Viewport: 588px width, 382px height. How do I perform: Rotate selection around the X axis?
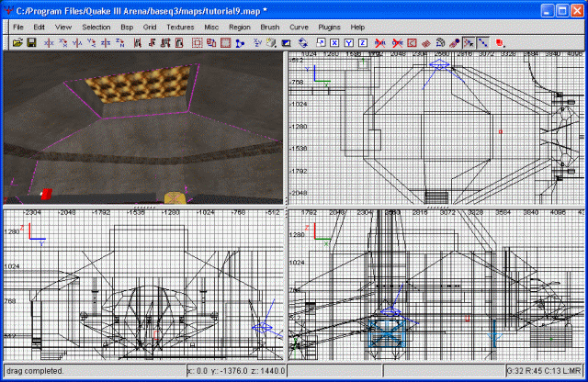(63, 43)
